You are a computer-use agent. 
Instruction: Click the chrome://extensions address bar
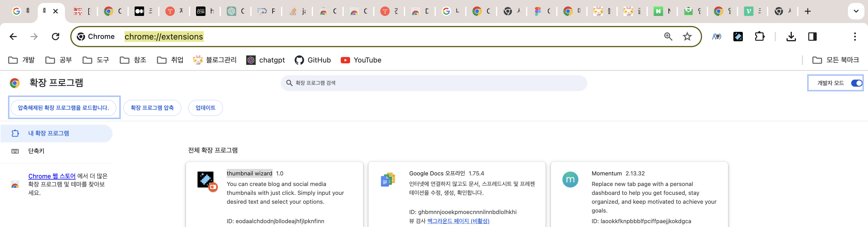386,37
